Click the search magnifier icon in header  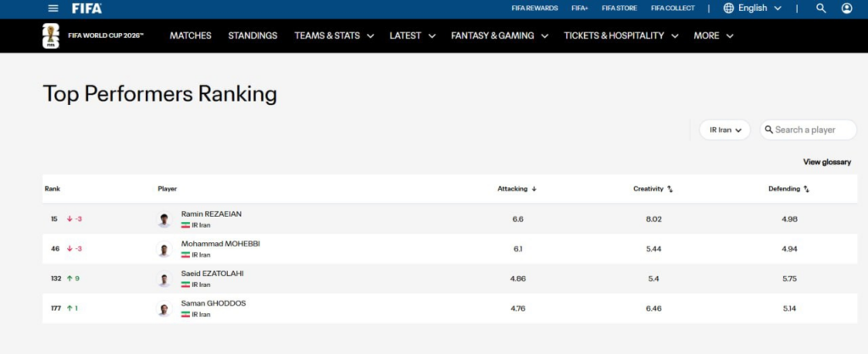(821, 8)
